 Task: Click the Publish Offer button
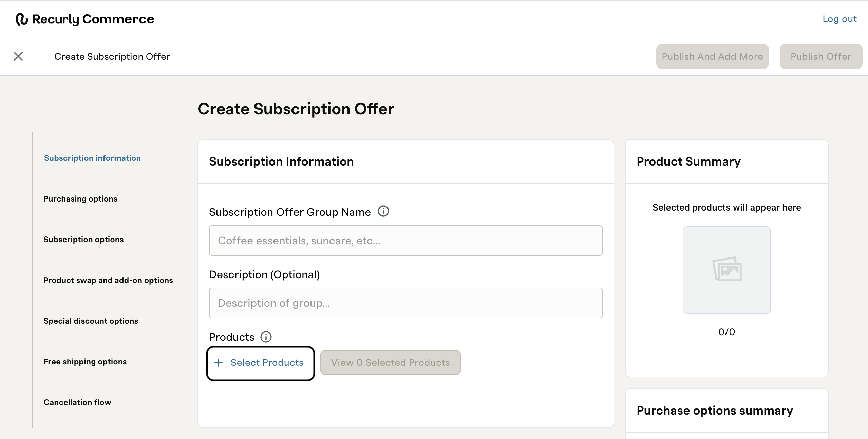pyautogui.click(x=820, y=57)
